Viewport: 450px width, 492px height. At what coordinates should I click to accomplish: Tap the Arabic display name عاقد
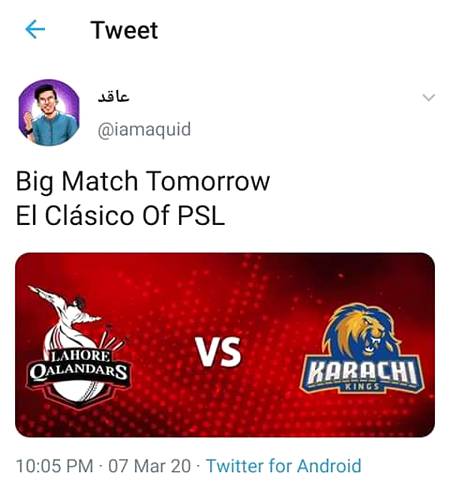[113, 97]
